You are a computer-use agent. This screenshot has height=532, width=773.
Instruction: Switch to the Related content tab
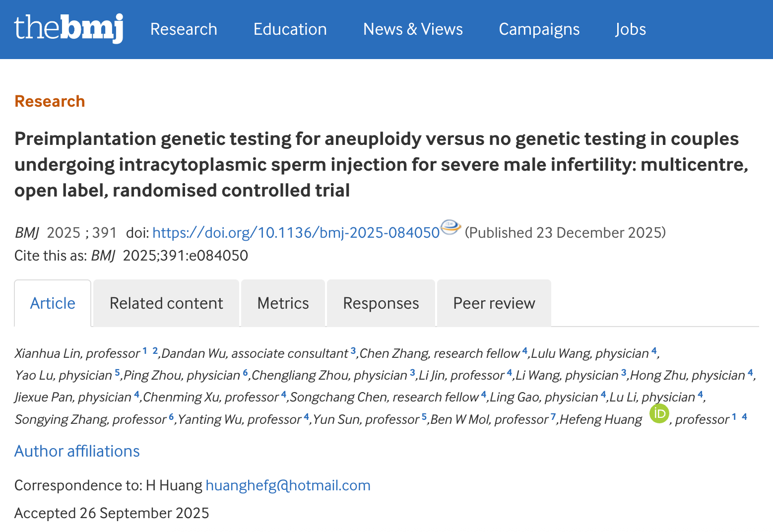[x=166, y=303]
